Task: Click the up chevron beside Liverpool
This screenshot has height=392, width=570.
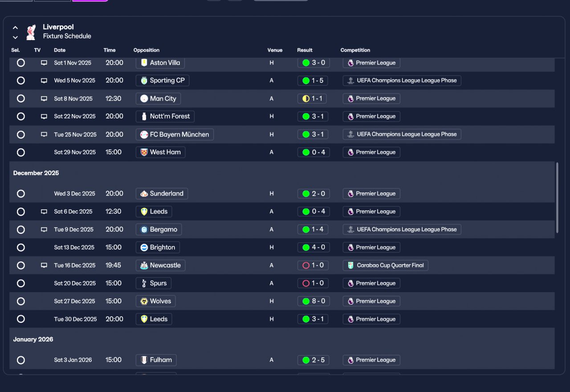Action: click(x=15, y=28)
